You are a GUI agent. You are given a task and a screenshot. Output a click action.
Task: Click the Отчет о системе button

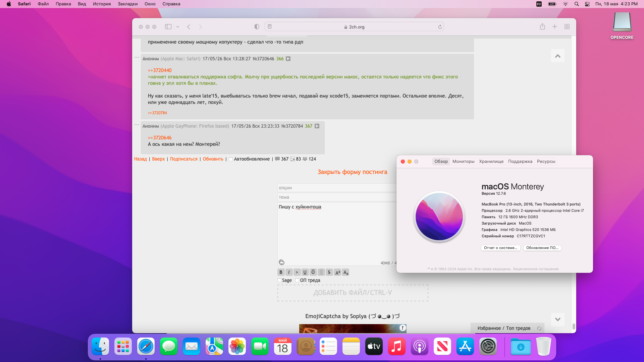tap(501, 248)
